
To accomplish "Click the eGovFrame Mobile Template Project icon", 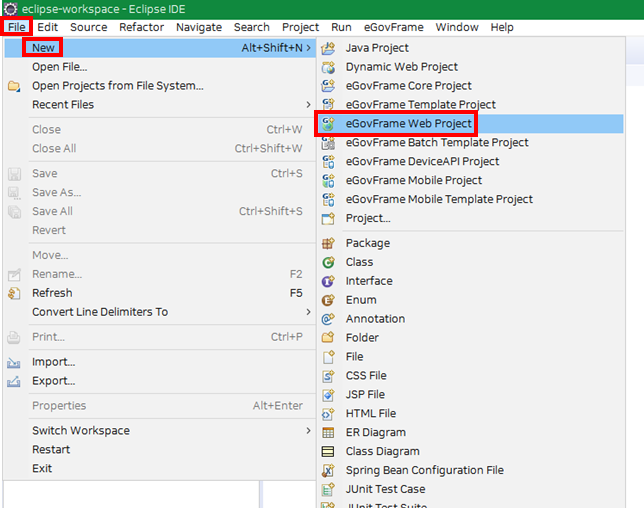I will (x=328, y=199).
